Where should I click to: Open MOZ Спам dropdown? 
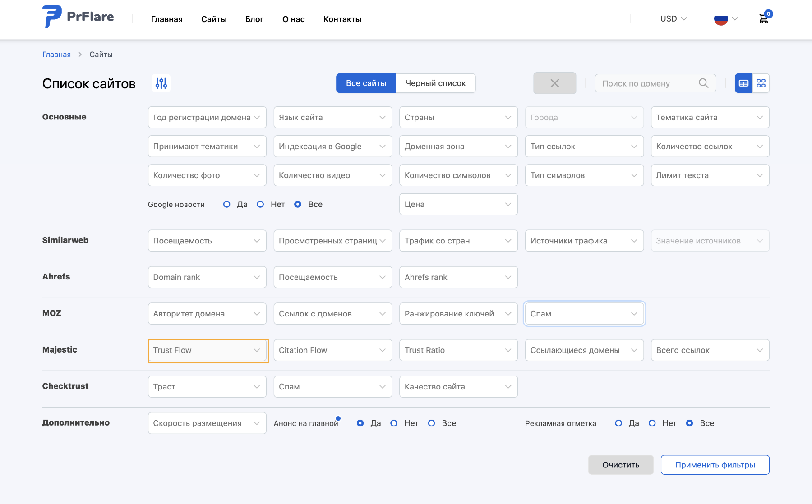(584, 314)
